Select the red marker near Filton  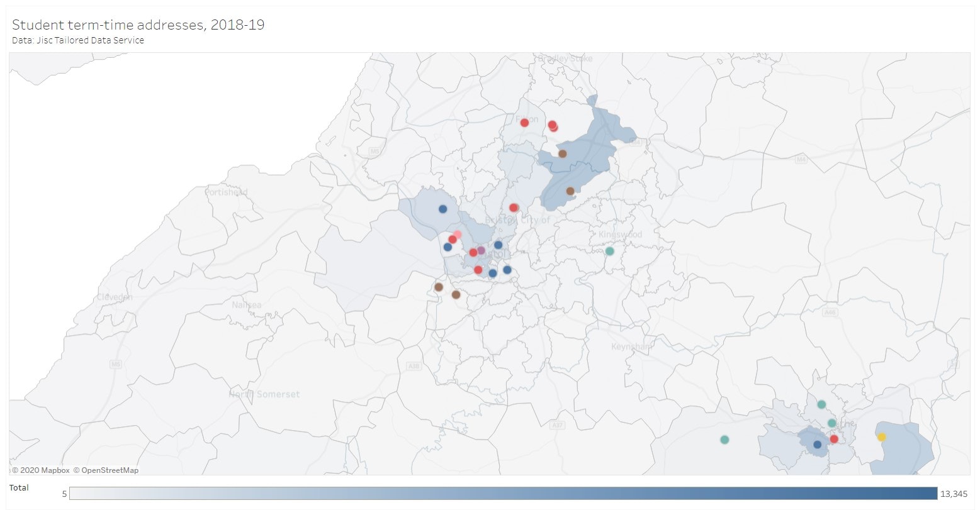(524, 123)
